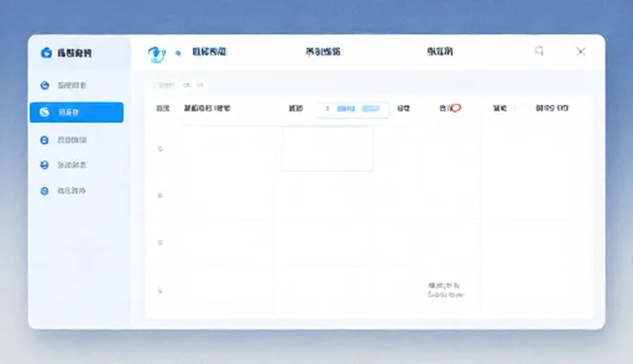
Task: Select the first table row marker
Action: tap(160, 149)
